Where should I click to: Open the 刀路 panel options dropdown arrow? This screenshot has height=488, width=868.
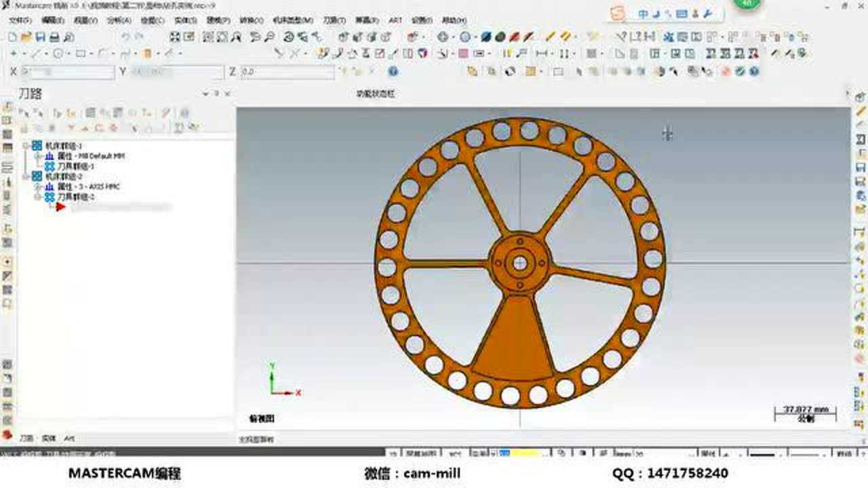pyautogui.click(x=205, y=94)
